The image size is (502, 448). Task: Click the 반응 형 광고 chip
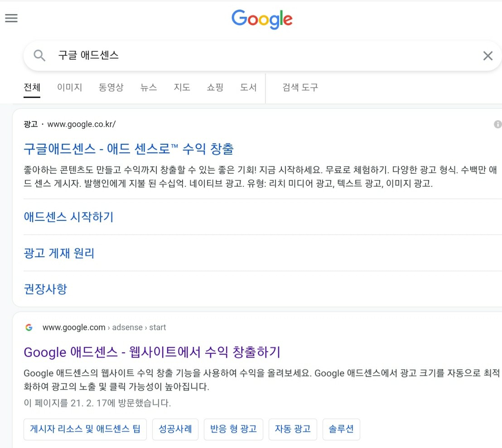(x=233, y=429)
